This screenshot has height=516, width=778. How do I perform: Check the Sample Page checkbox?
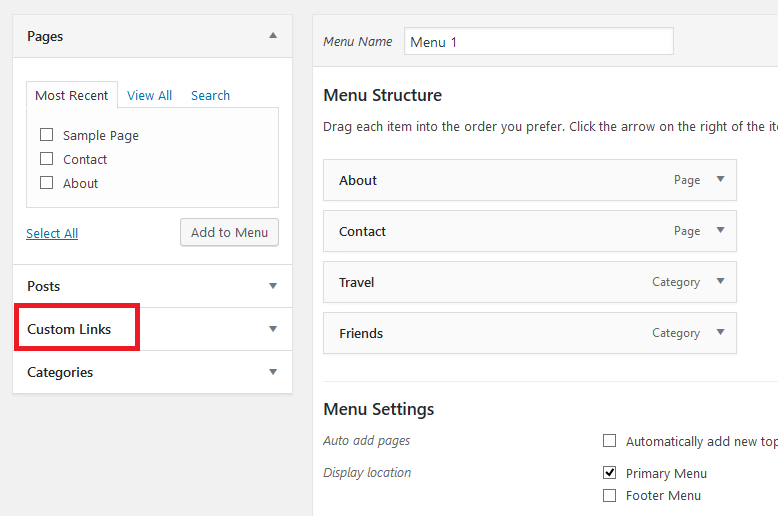47,134
